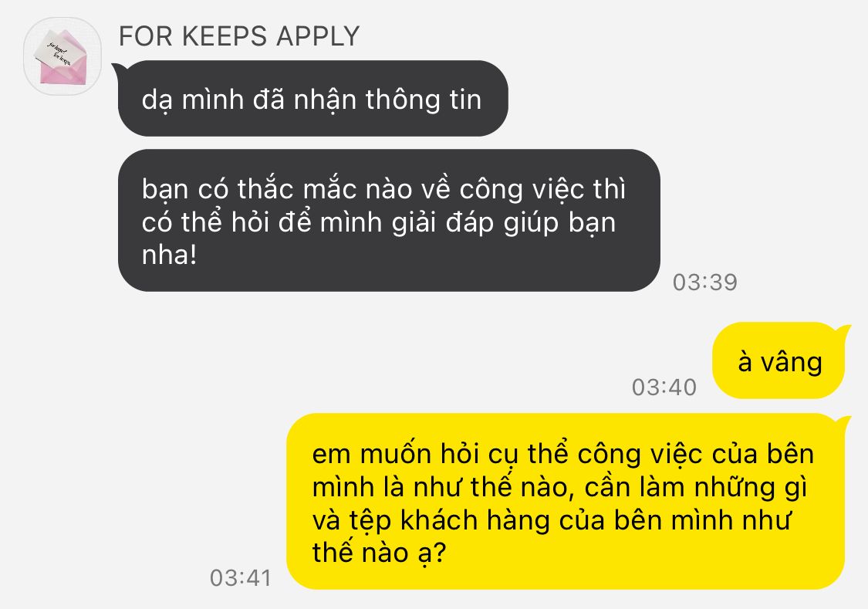868x609 pixels.
Task: Click the 03:41 timestamp
Action: 241,578
